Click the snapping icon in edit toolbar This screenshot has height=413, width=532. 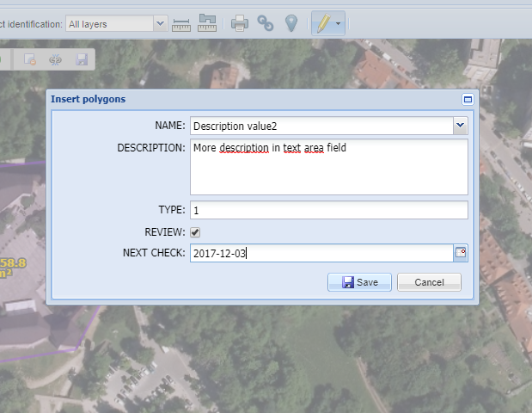[55, 59]
